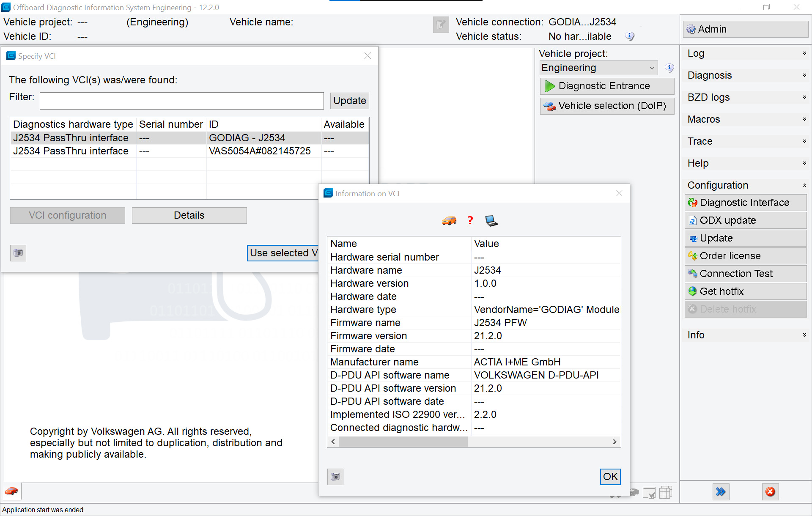Run the Connection Test
Screen dimensions: 812x516
pyautogui.click(x=746, y=274)
